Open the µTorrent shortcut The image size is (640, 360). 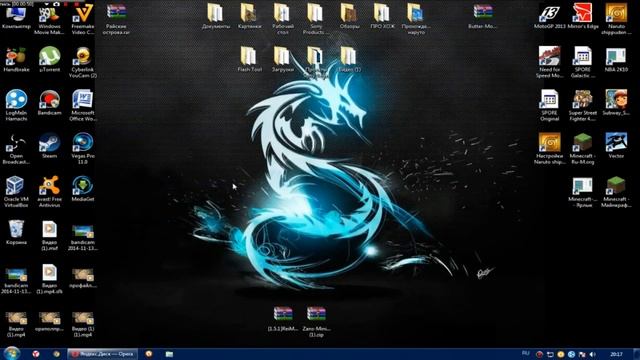[49, 60]
